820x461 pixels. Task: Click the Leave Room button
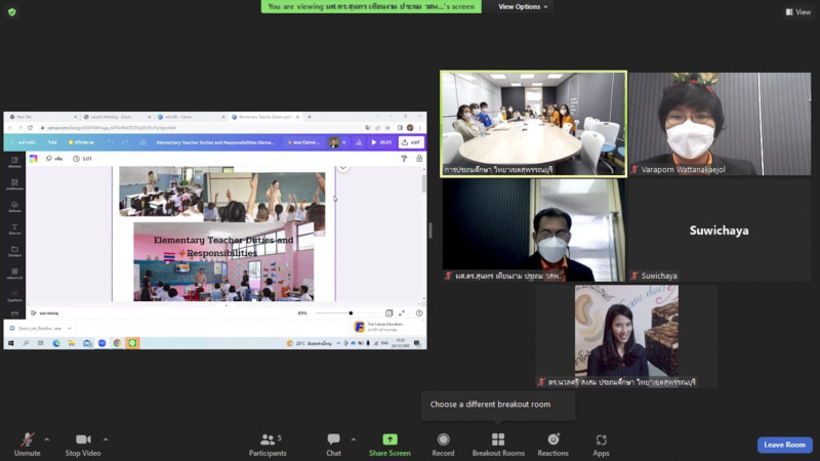(784, 445)
